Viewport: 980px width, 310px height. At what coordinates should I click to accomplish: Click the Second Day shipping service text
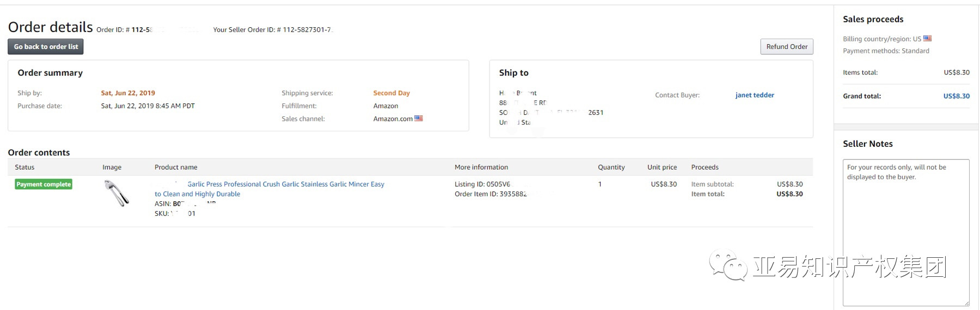pos(391,93)
